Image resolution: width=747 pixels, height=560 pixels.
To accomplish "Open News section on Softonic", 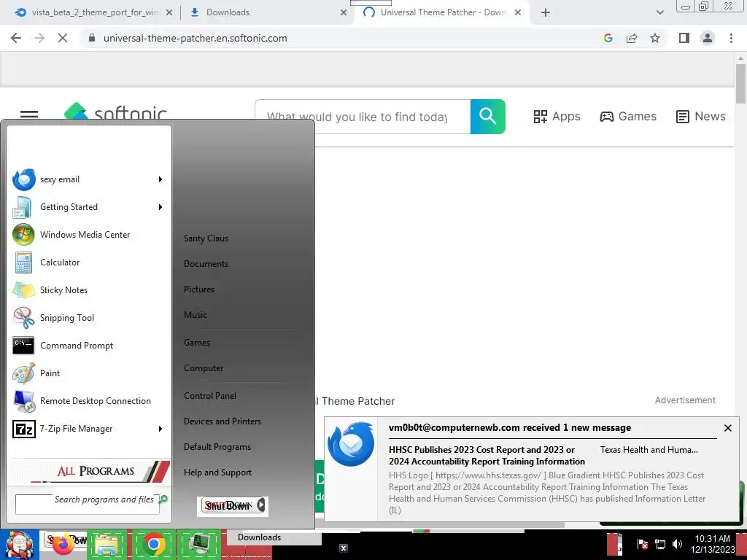I will tap(701, 117).
